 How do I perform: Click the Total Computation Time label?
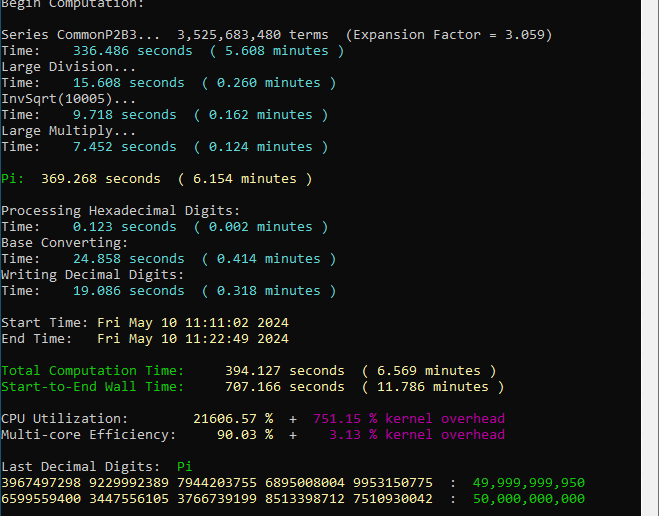point(92,371)
